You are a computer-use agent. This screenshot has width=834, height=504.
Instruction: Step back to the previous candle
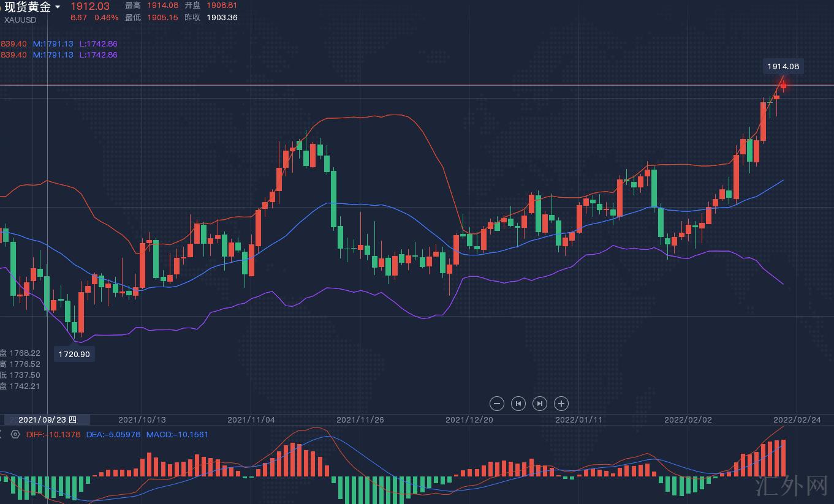pyautogui.click(x=518, y=404)
